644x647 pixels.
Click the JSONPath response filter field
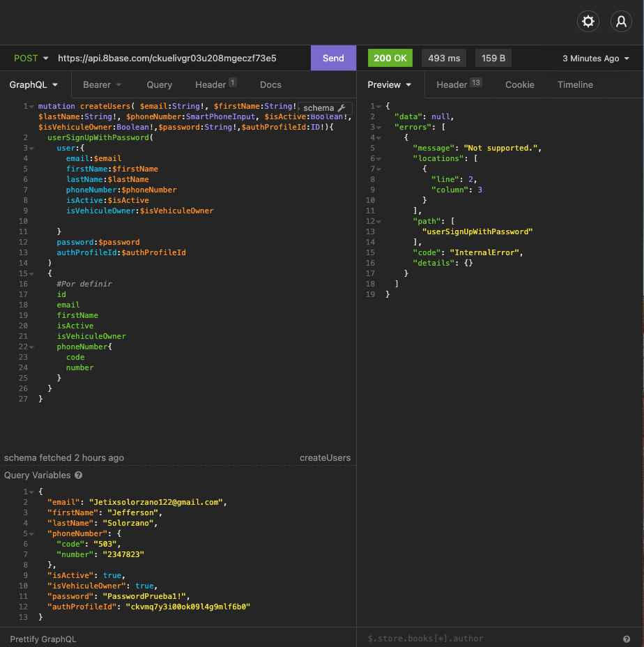488,639
